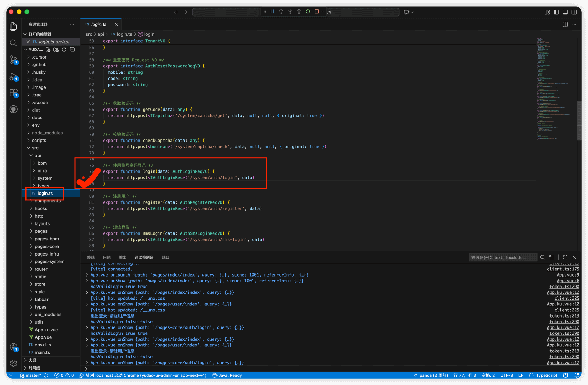Switch to the 终端 terminal tab
This screenshot has width=588, height=385.
(91, 257)
